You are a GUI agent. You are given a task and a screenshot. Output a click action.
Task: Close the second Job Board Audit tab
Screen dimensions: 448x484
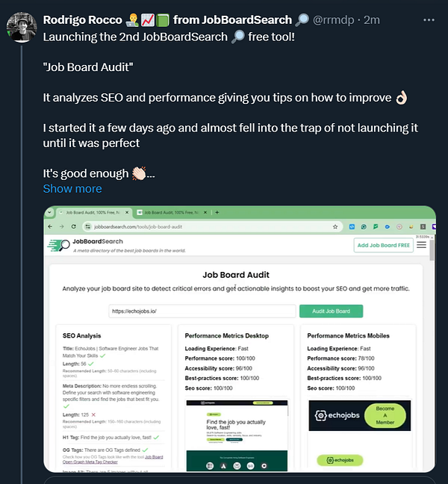coord(205,212)
